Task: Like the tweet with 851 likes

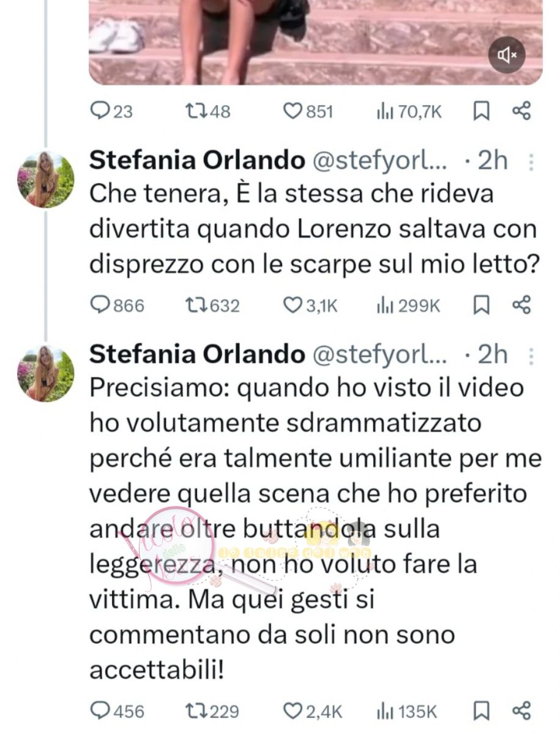Action: click(x=309, y=111)
